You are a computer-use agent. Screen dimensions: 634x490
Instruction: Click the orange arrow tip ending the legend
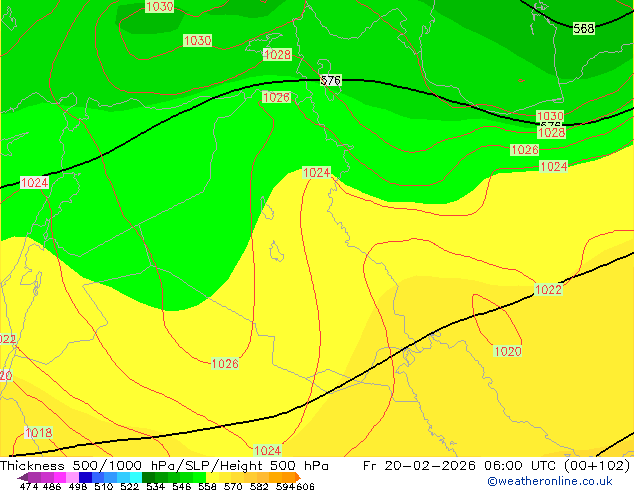[x=298, y=477]
